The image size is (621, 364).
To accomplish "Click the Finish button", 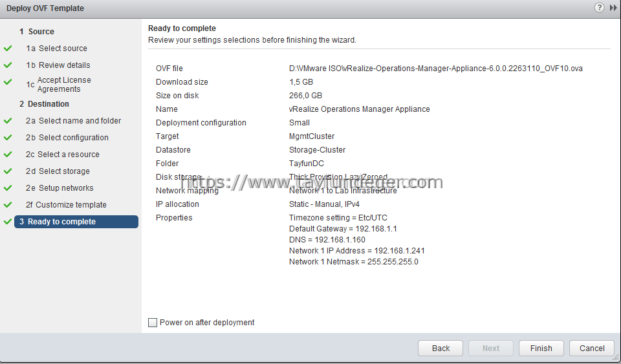I will click(x=541, y=348).
